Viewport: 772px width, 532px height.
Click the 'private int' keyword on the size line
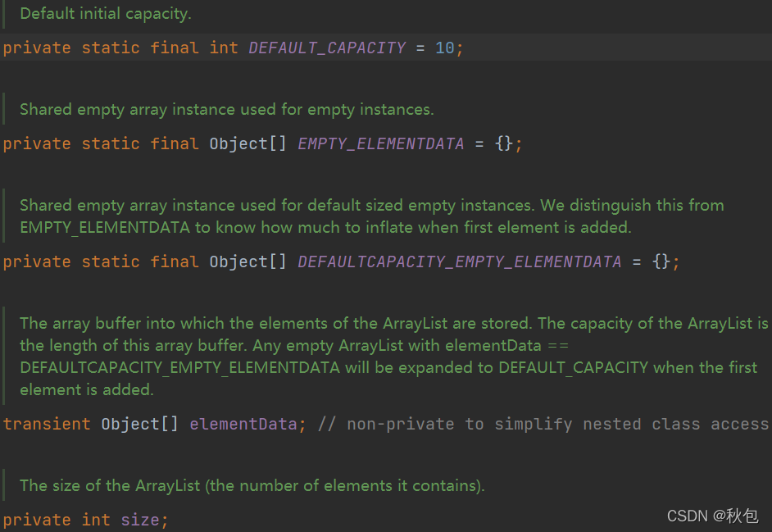coord(57,520)
